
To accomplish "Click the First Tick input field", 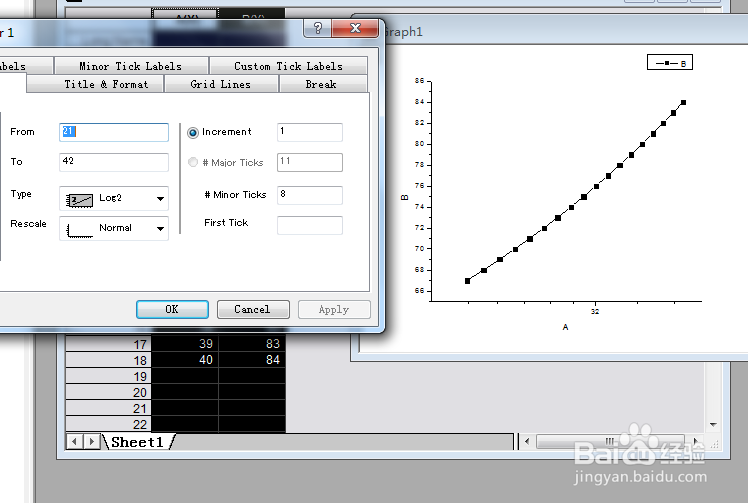I will 310,225.
